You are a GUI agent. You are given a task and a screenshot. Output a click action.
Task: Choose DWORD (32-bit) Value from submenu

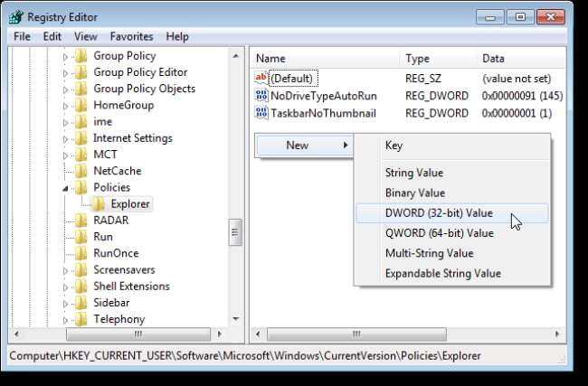pos(452,213)
